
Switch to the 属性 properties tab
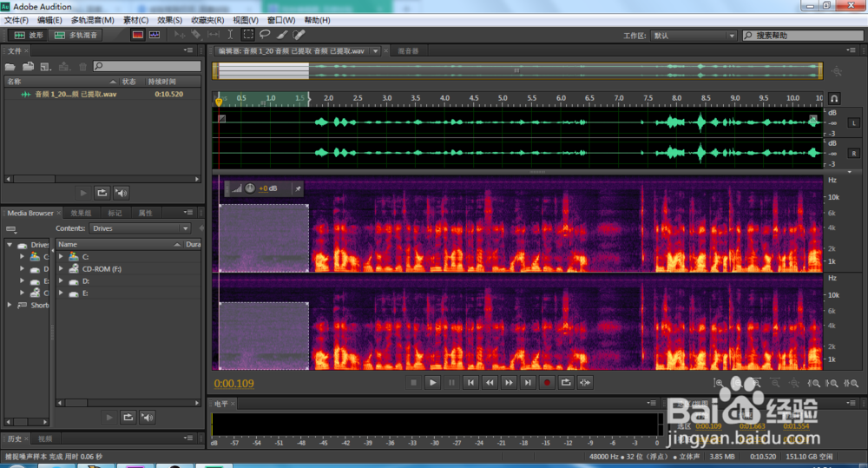pos(145,214)
